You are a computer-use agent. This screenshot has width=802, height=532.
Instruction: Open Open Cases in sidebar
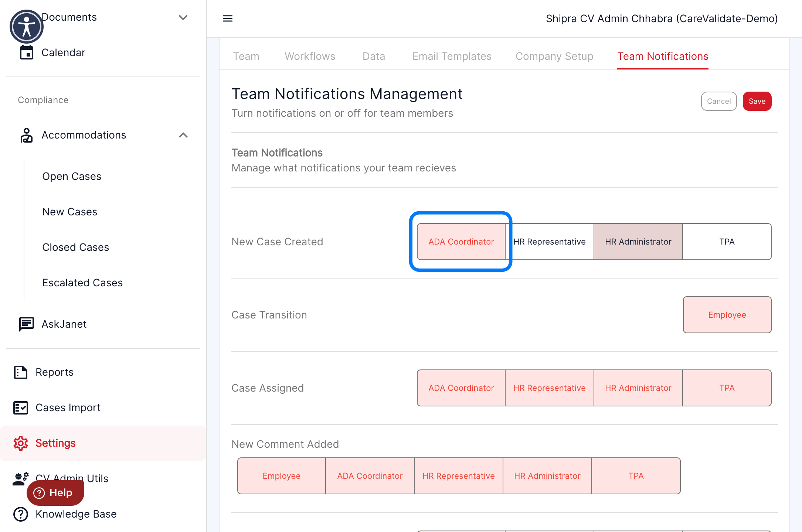pyautogui.click(x=72, y=176)
